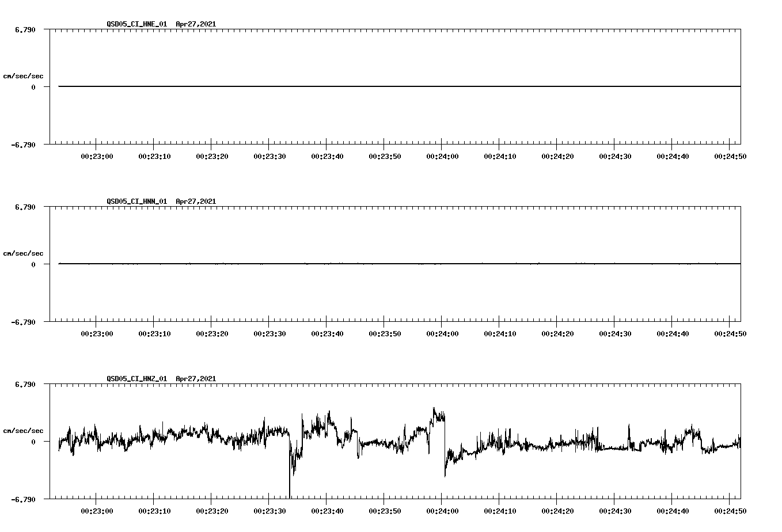Click the 00:23:00 time tick on top axis
This screenshot has width=782, height=532.
pyautogui.click(x=96, y=155)
